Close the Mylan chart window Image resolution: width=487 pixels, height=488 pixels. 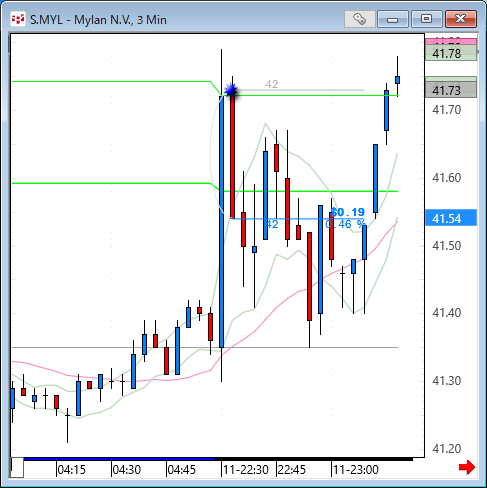[461, 19]
